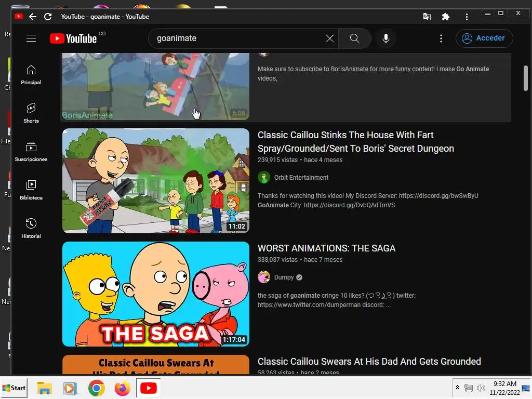Image resolution: width=532 pixels, height=399 pixels.
Task: Open the media player taskbar icon
Action: tap(70, 388)
